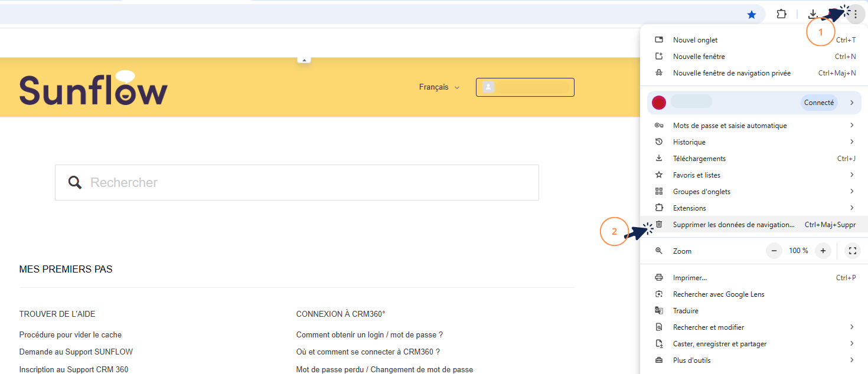Screen dimensions: 868x374
Task: Increase zoom with plus button
Action: 823,251
